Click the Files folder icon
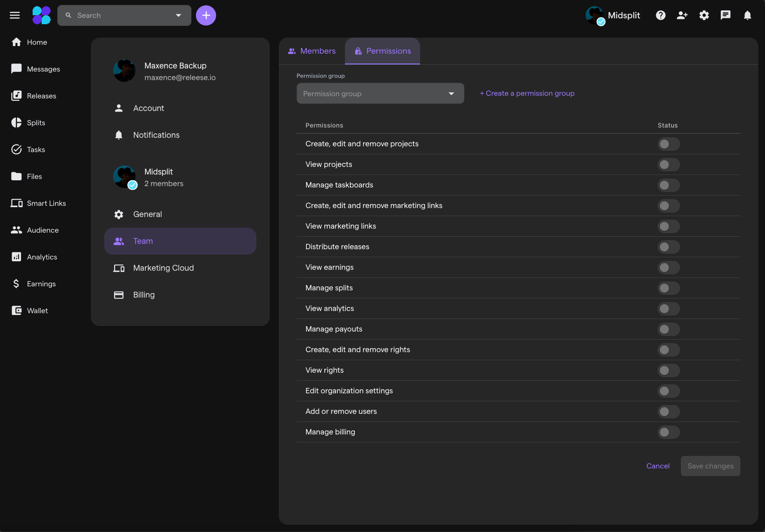Viewport: 765px width, 532px height. [x=17, y=176]
